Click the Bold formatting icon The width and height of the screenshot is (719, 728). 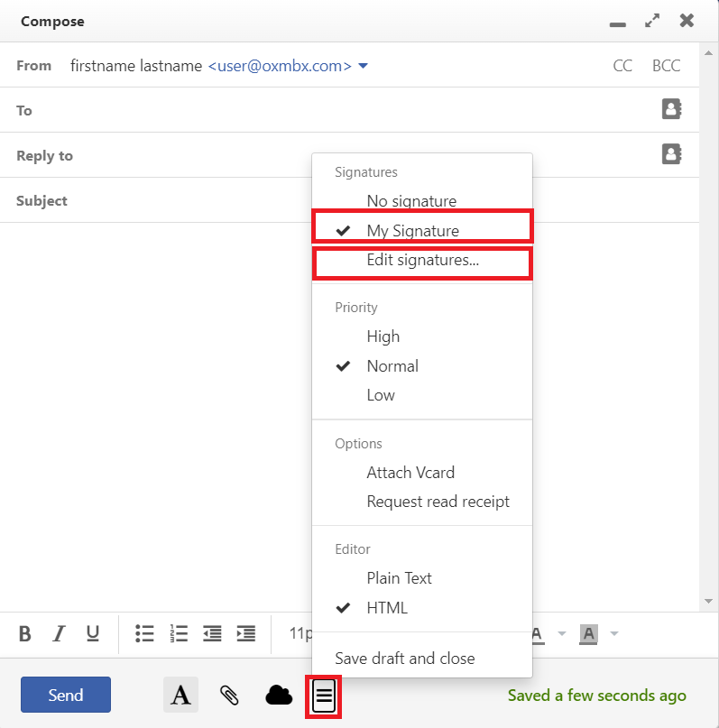tap(25, 633)
